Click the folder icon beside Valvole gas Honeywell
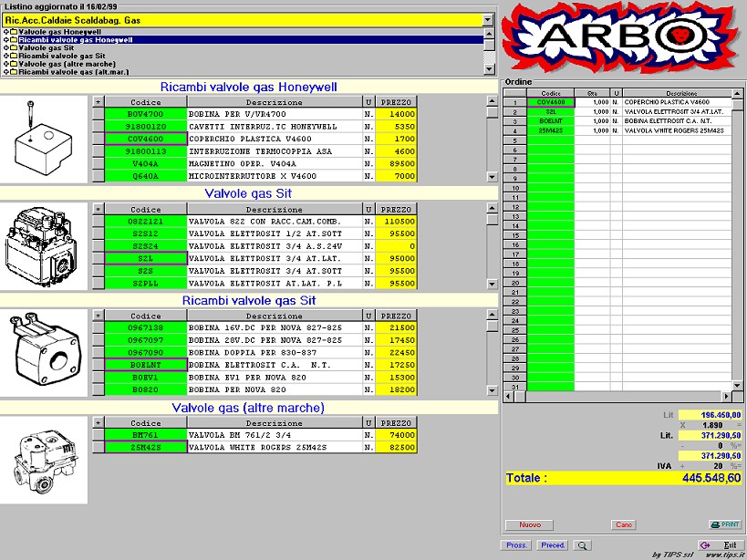 coord(14,32)
